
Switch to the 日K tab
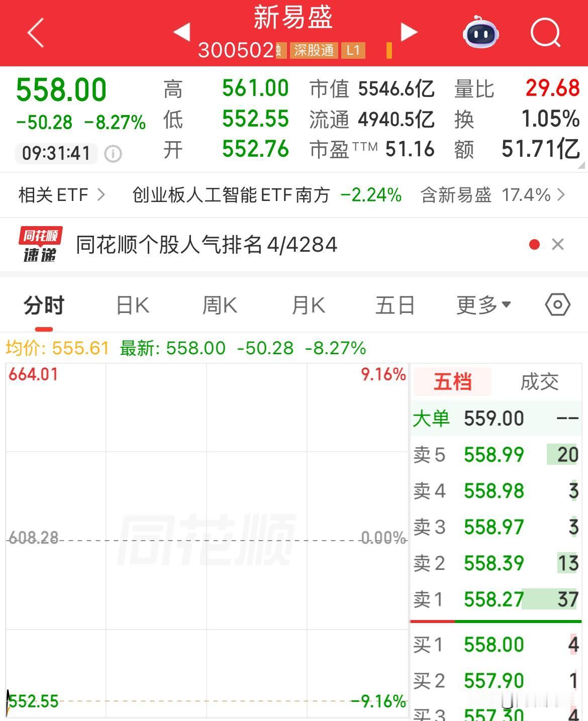click(x=131, y=304)
